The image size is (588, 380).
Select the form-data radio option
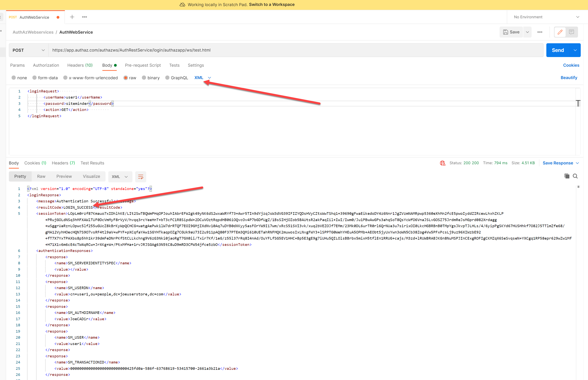(35, 78)
